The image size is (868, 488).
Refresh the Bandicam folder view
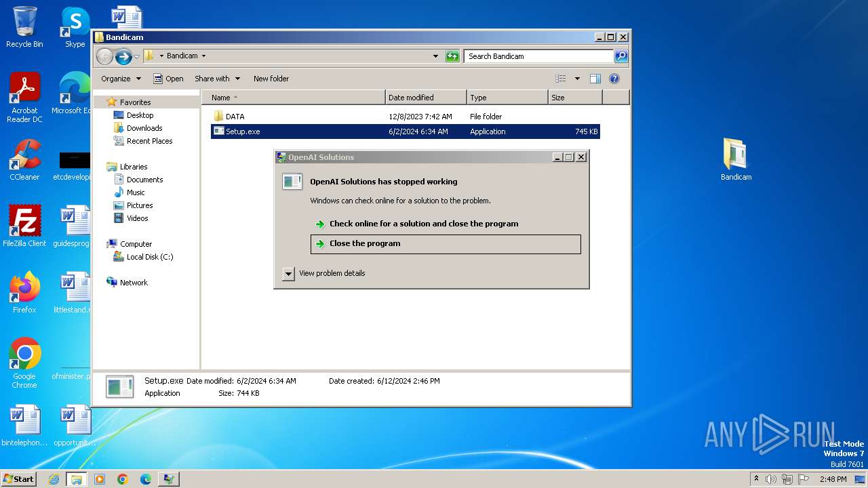click(x=452, y=56)
